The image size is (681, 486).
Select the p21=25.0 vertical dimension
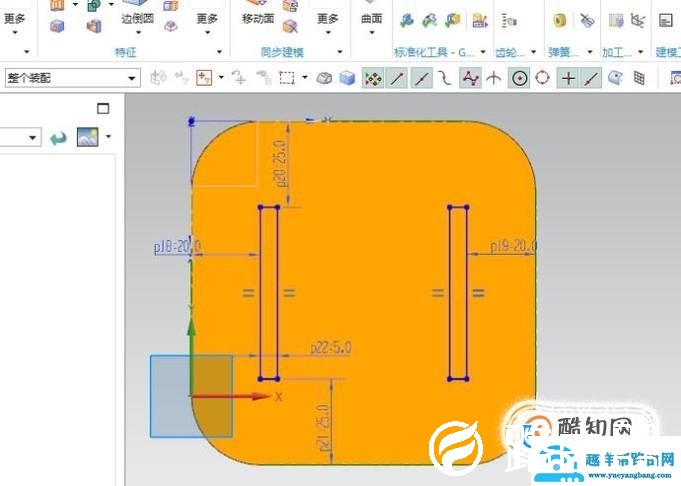tap(324, 428)
